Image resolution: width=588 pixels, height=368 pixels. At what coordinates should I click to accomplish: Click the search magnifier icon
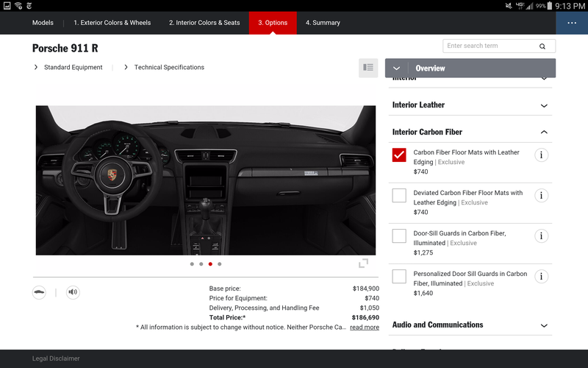(x=542, y=46)
